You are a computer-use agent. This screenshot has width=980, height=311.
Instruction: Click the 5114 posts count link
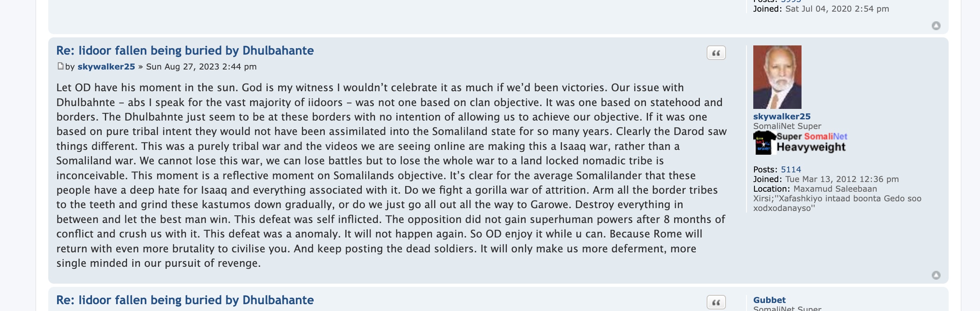coord(791,170)
